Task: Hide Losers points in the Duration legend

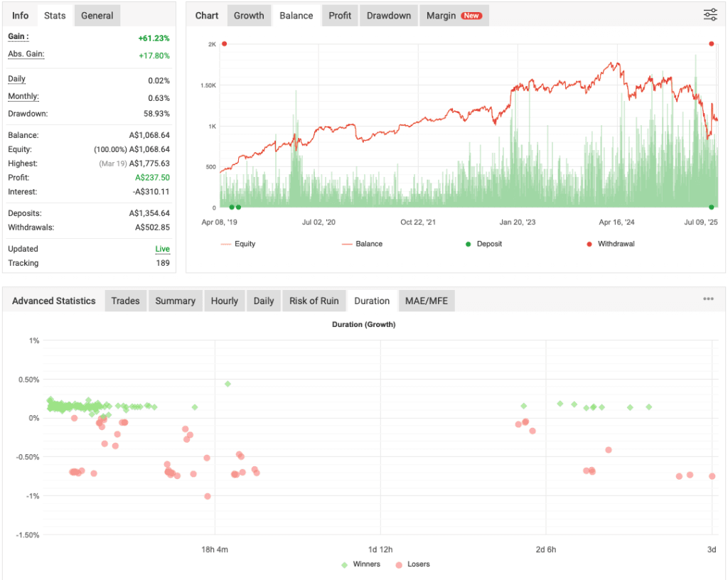Action: click(409, 564)
